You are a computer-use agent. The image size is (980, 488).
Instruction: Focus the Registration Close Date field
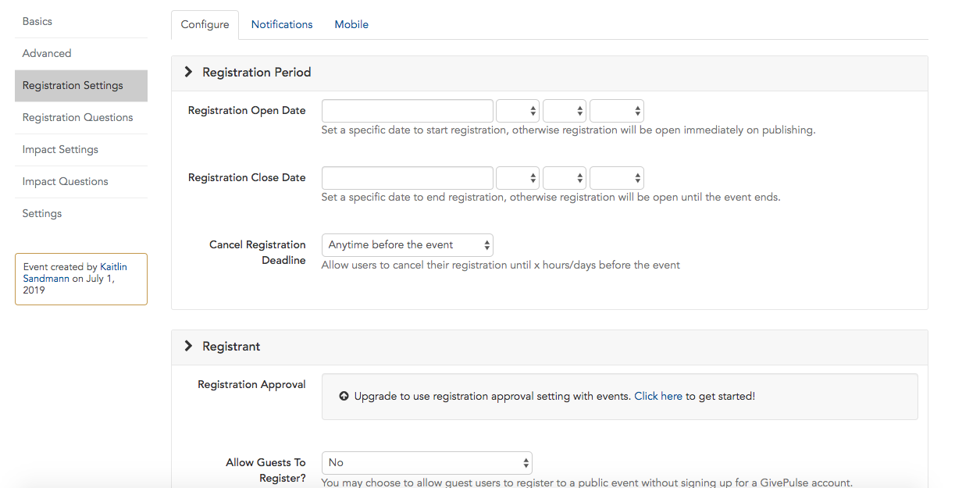pos(408,178)
